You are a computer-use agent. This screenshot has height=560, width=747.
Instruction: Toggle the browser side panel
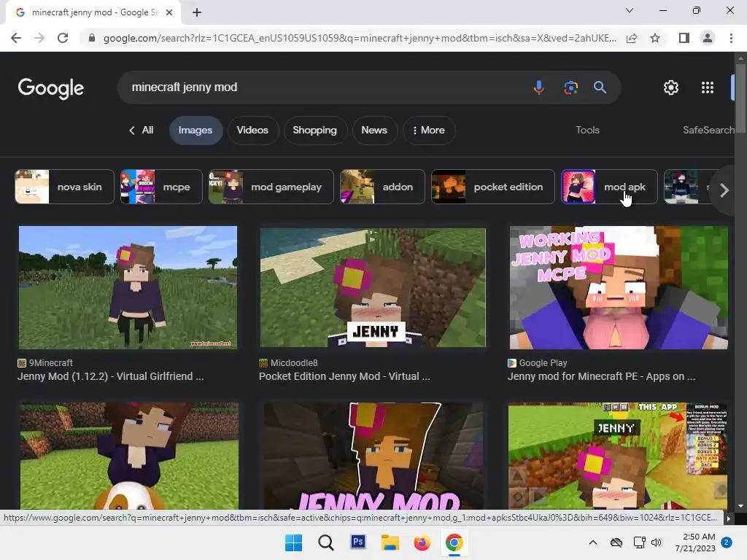[x=684, y=38]
